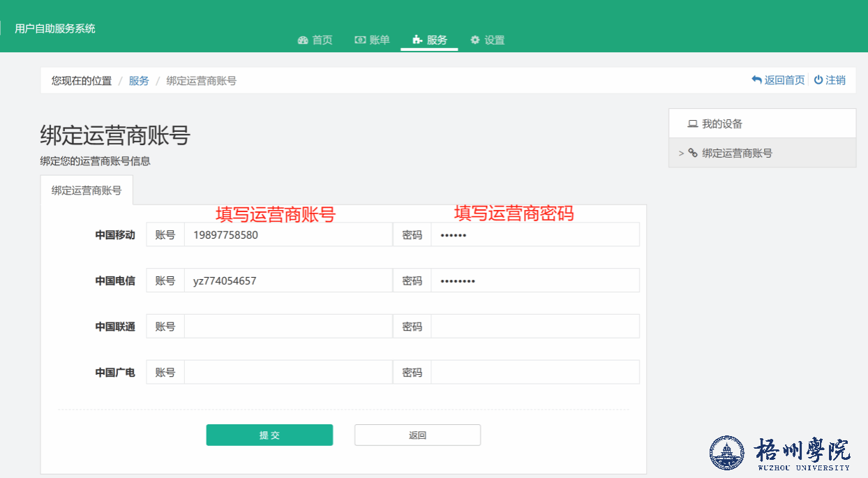Click the 中国联通 password field
Viewport: 868px width, 478px height.
[534, 327]
